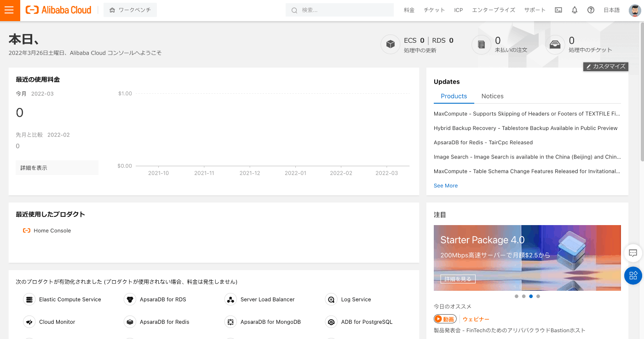The width and height of the screenshot is (644, 339).
Task: Open the chat feedback floating icon
Action: pyautogui.click(x=633, y=253)
